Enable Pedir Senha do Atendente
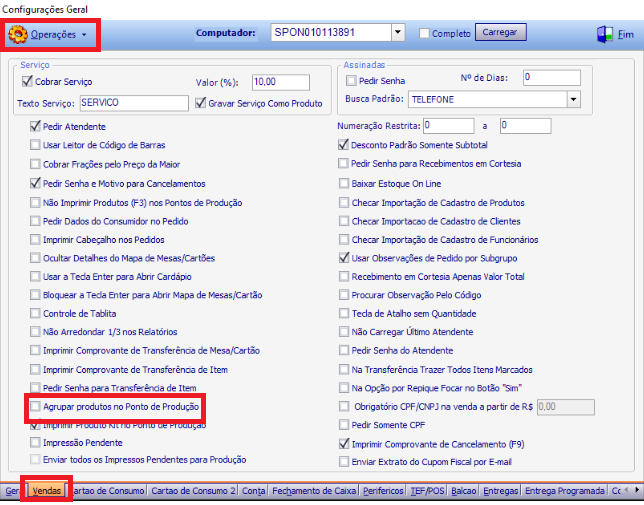Viewport: 644px width, 505px height. coord(344,350)
